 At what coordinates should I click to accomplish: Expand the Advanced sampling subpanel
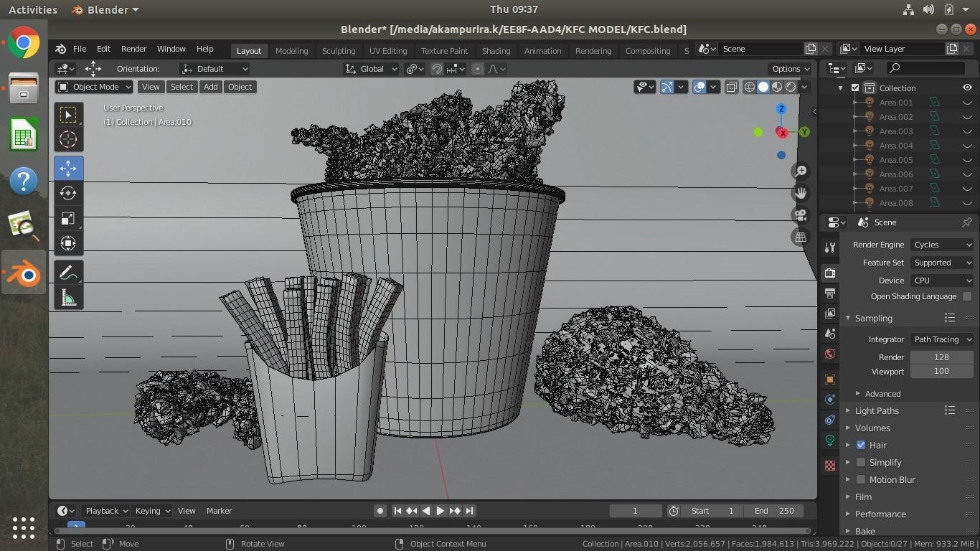858,394
